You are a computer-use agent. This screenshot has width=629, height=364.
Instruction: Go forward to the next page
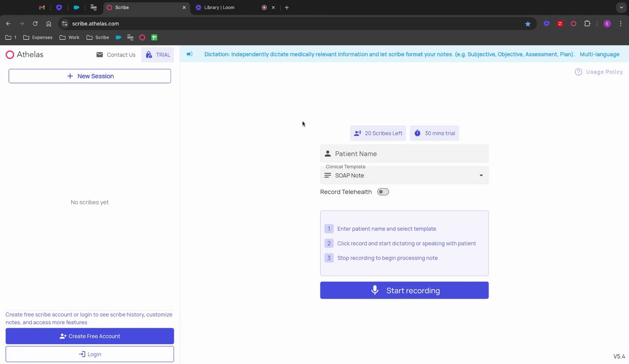[22, 24]
